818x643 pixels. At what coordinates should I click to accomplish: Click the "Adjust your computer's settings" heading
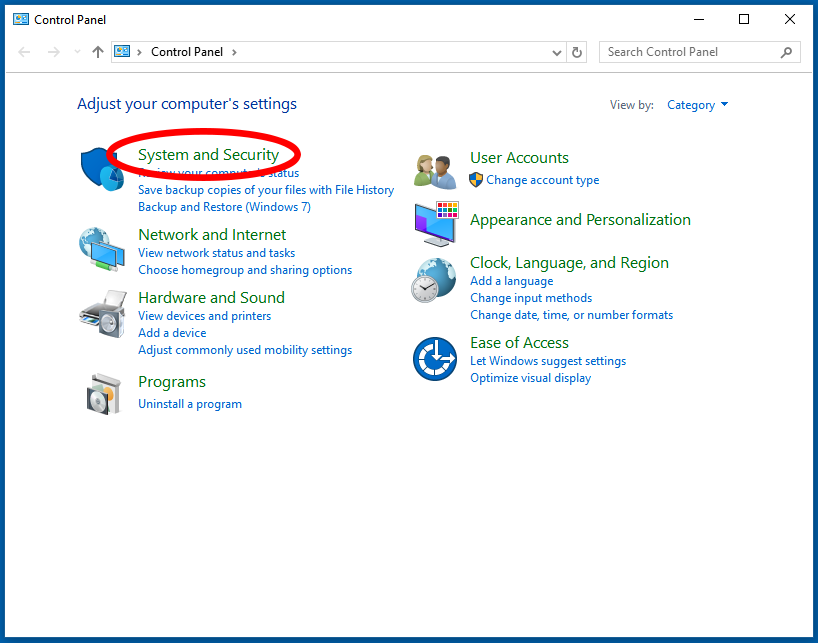click(x=187, y=104)
